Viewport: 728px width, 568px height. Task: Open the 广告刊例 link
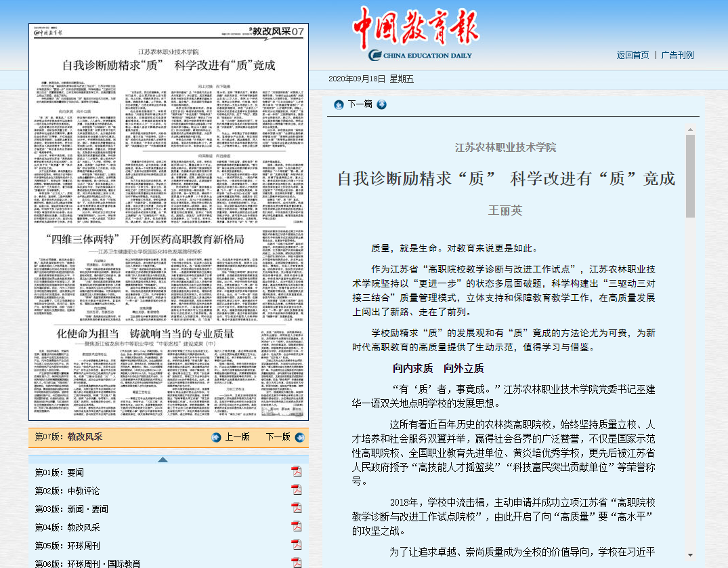coord(677,55)
